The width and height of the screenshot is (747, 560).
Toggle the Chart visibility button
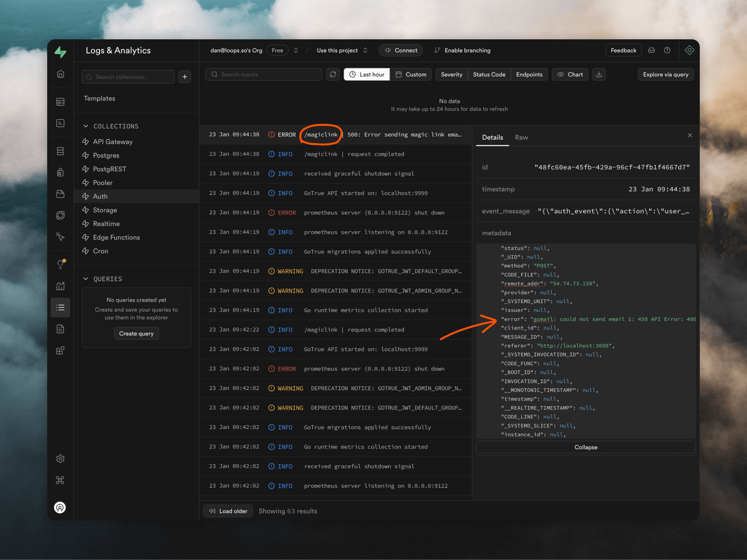pyautogui.click(x=570, y=74)
